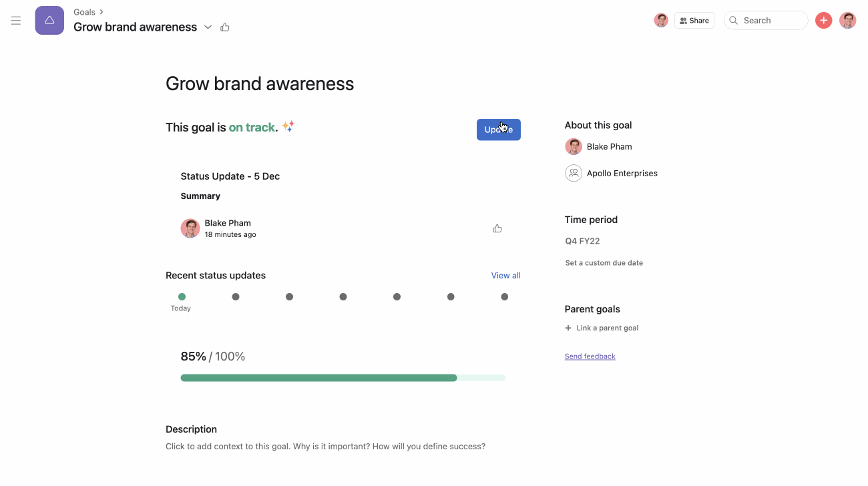Like the 5 Dec status update
The image size is (868, 486).
tap(497, 228)
